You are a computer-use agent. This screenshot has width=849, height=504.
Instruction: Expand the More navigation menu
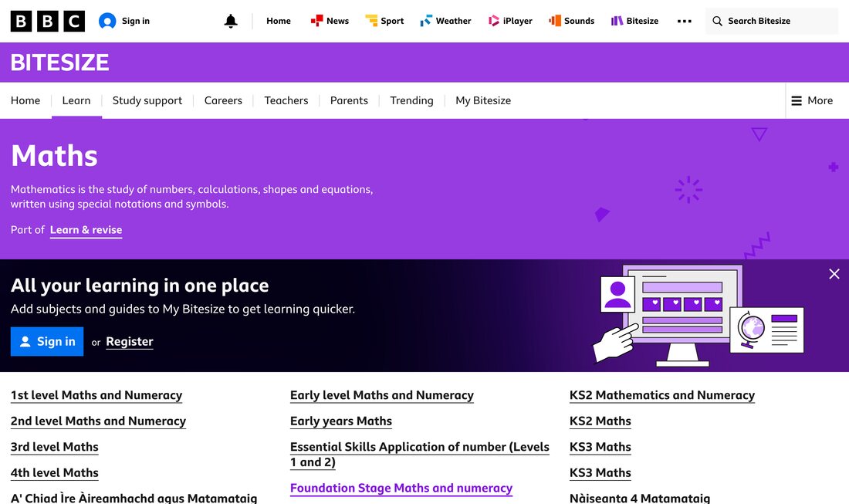click(812, 100)
